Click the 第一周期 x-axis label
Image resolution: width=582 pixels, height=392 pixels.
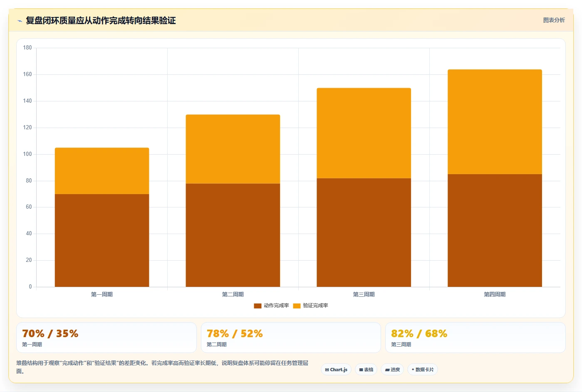102,294
